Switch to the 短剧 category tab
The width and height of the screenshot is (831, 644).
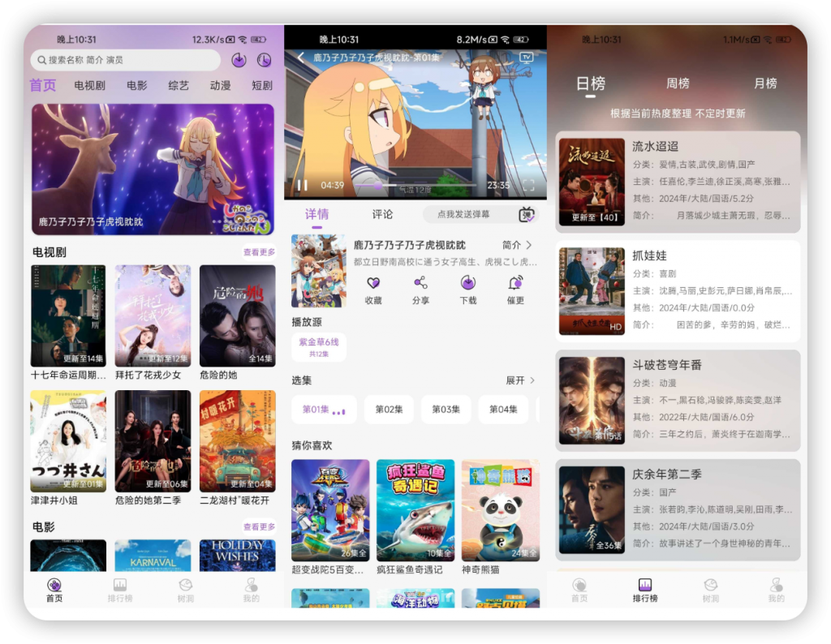tap(262, 85)
